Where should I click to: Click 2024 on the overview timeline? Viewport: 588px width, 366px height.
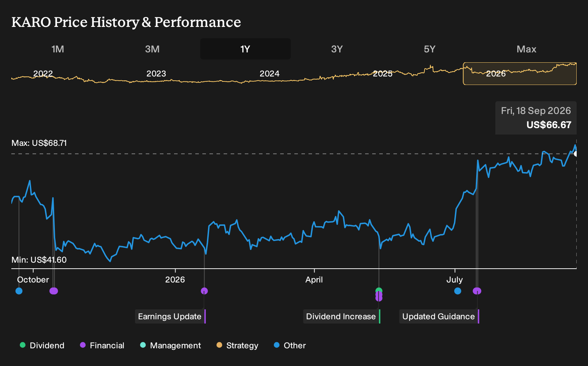[270, 74]
